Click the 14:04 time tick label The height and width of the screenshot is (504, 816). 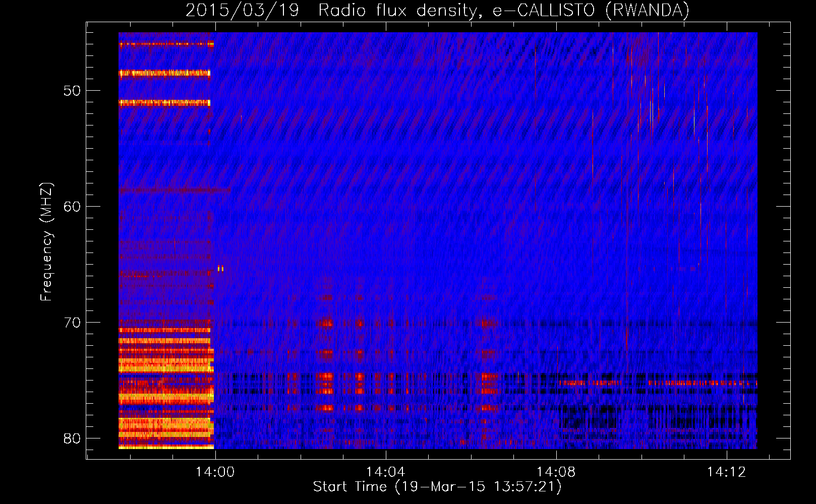[x=386, y=472]
